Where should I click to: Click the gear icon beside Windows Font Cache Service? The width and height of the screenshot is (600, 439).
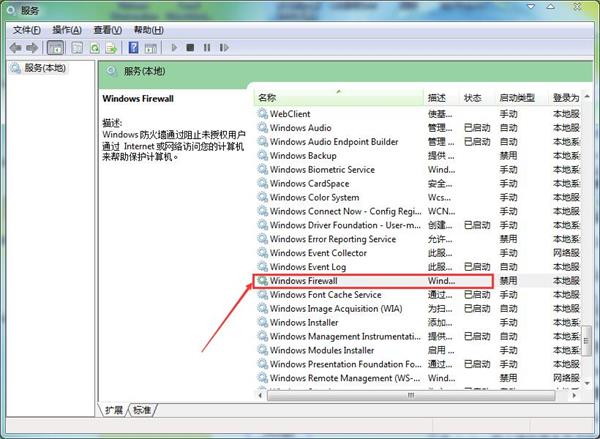[262, 294]
